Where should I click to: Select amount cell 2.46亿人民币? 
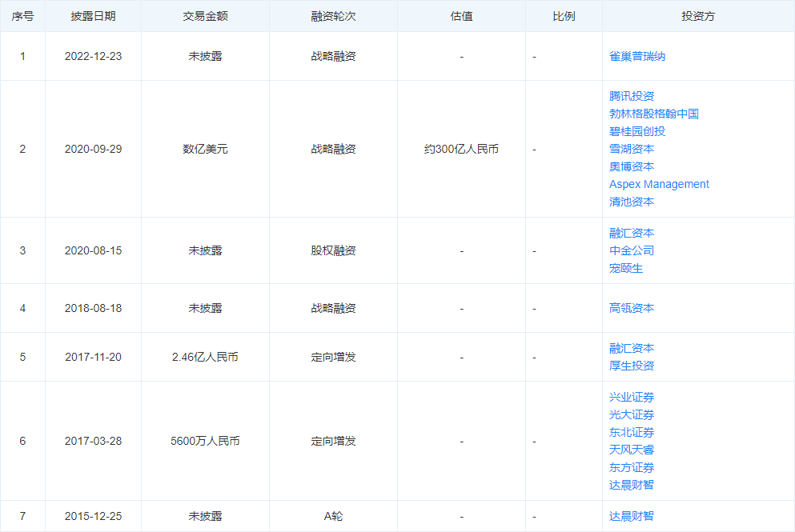click(x=205, y=357)
